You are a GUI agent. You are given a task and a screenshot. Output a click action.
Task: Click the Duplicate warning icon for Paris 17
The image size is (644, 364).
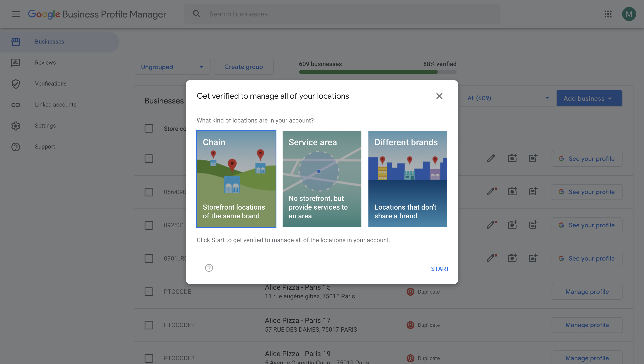tap(410, 325)
